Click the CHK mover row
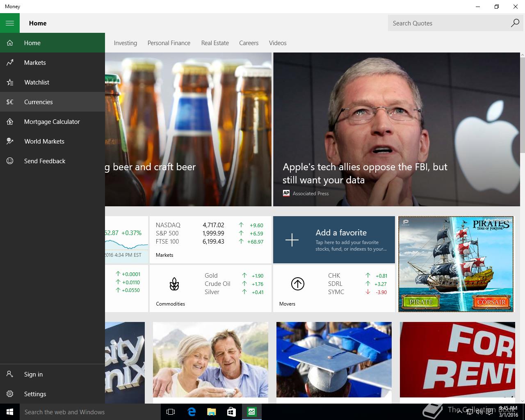This screenshot has width=525, height=420. 358,276
